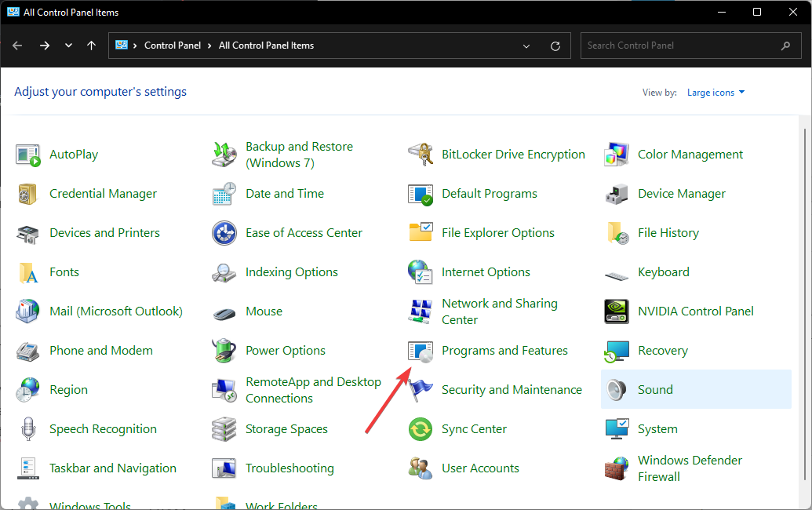The width and height of the screenshot is (812, 510).
Task: Select Control Panel breadcrumb in address bar
Action: [x=173, y=46]
